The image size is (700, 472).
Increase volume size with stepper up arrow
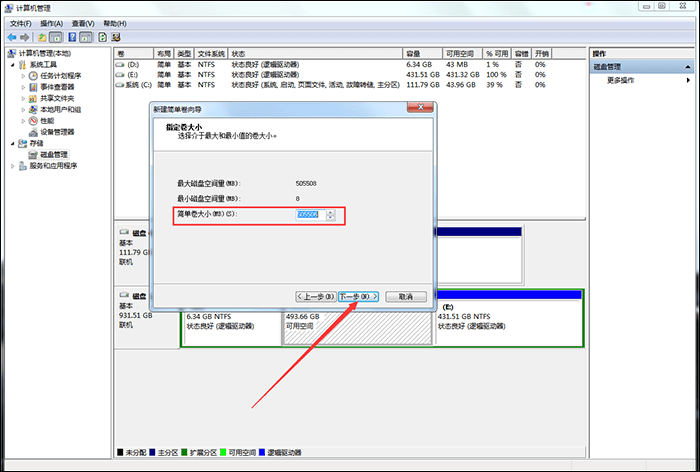330,213
